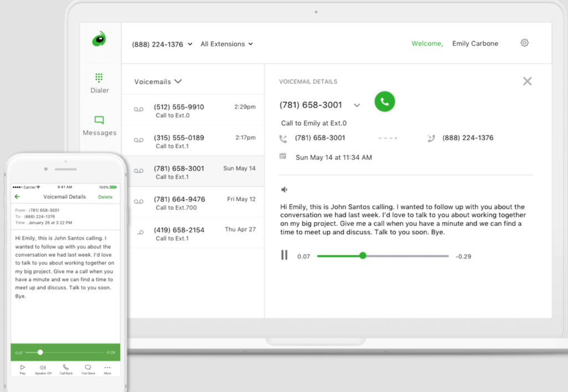This screenshot has width=568, height=392.
Task: Click the Thu Apr 27 date
Action: [x=240, y=230]
